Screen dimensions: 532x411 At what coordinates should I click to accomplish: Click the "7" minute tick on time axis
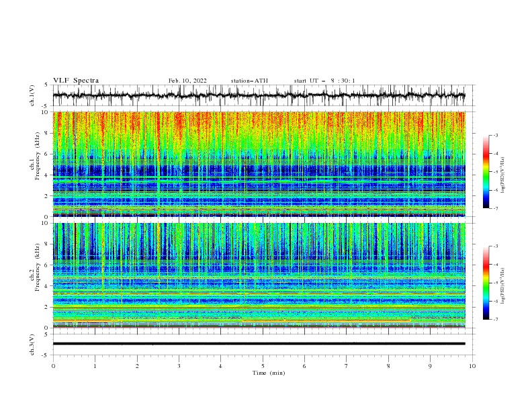[x=347, y=366]
